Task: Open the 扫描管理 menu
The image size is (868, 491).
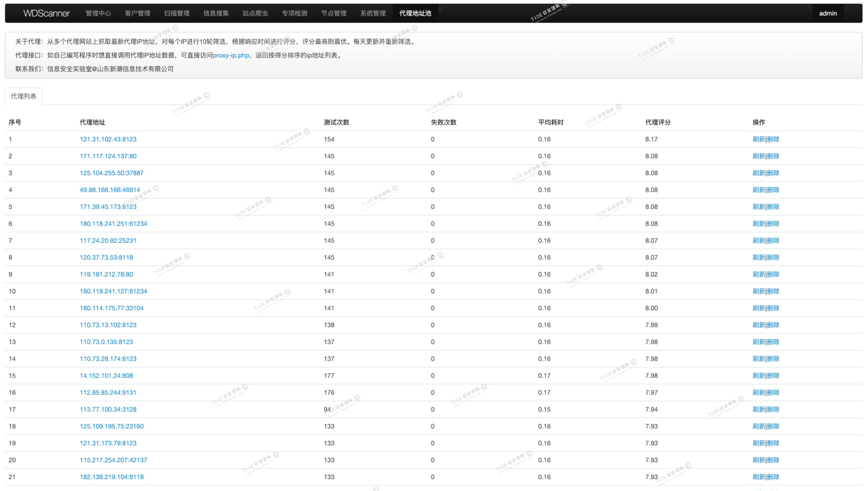Action: pos(177,13)
